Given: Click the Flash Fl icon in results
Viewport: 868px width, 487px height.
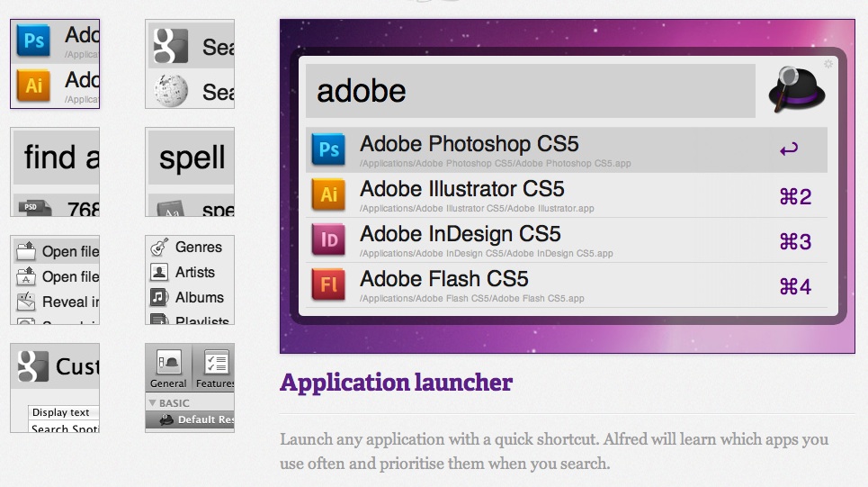Looking at the screenshot, I should 328,284.
